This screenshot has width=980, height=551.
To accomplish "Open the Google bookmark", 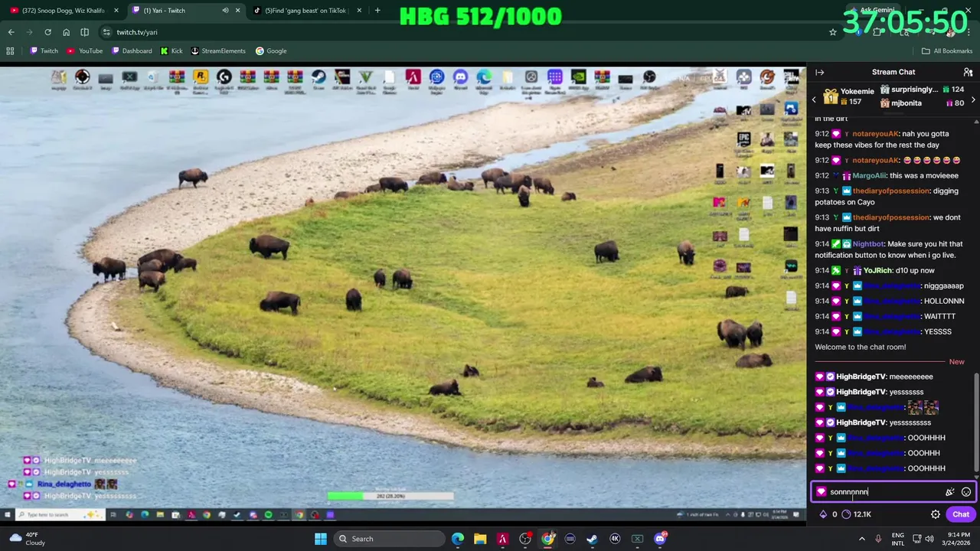I will pyautogui.click(x=271, y=51).
